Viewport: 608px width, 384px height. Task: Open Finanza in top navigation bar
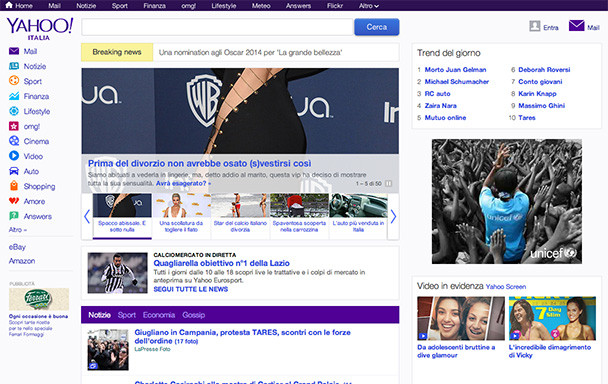coord(154,6)
